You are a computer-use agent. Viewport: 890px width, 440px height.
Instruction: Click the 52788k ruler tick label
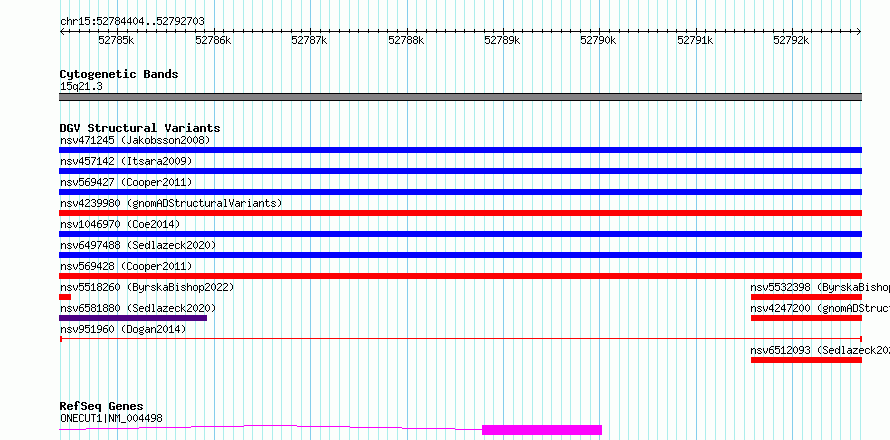(406, 40)
